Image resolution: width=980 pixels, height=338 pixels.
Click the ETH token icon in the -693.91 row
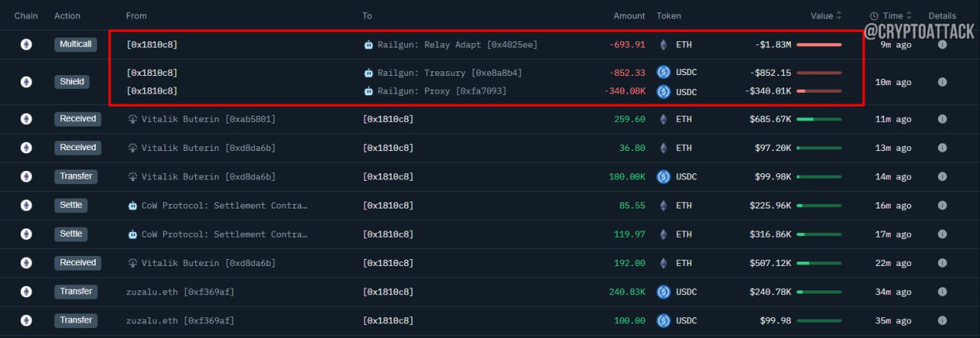pyautogui.click(x=664, y=44)
